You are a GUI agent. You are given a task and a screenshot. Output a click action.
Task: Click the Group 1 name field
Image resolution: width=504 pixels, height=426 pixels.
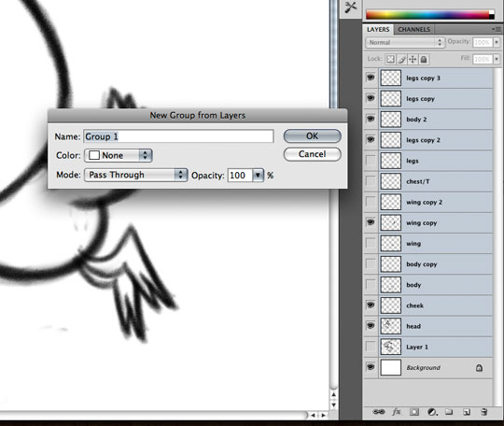point(178,136)
